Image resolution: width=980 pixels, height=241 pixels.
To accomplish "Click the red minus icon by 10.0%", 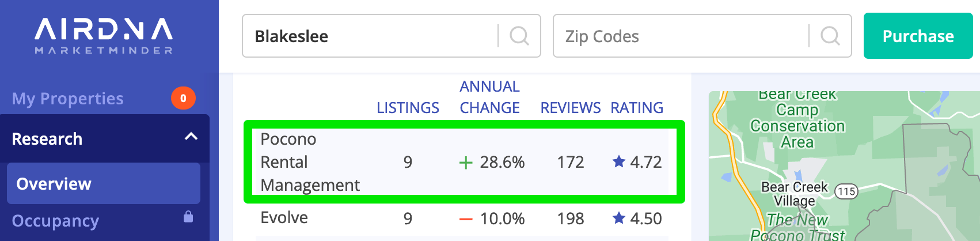I will pyautogui.click(x=466, y=219).
